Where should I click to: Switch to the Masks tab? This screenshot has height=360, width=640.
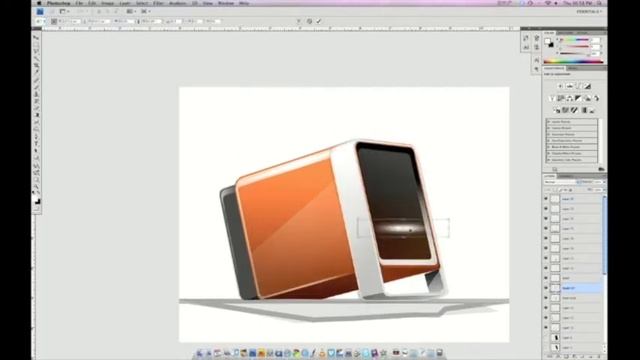[573, 68]
